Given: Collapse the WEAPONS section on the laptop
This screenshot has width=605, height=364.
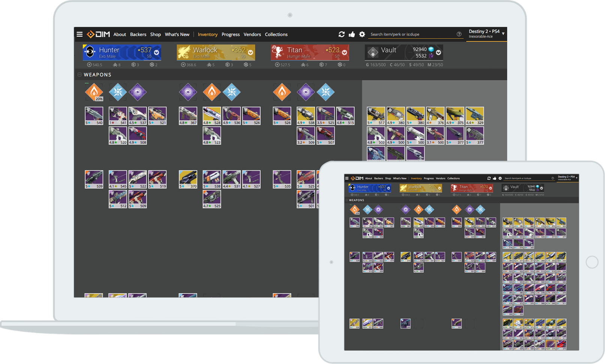Looking at the screenshot, I should (79, 75).
